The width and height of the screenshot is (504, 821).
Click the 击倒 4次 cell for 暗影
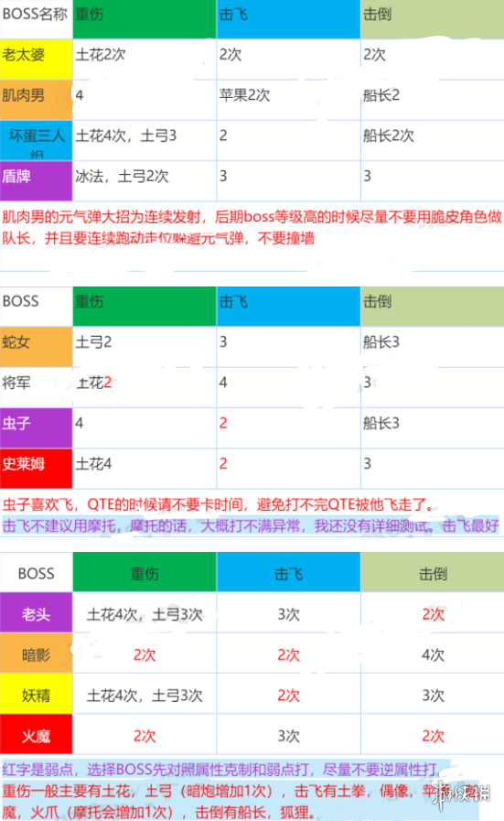(x=433, y=654)
